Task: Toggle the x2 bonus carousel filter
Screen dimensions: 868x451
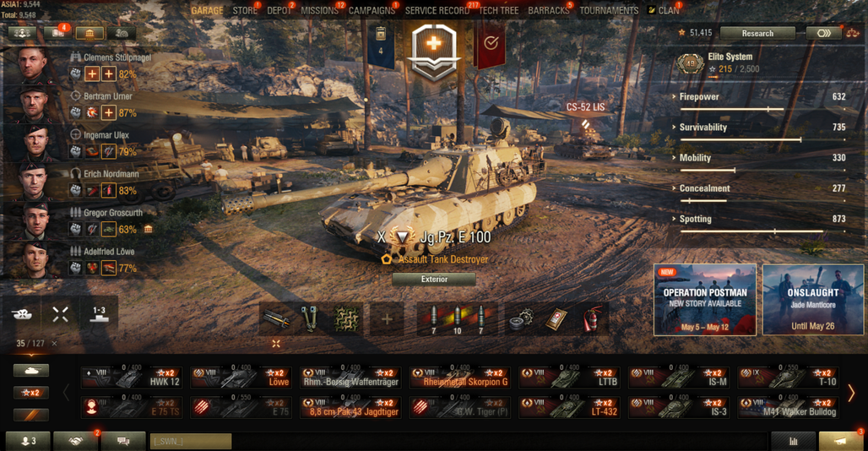Action: pos(31,393)
